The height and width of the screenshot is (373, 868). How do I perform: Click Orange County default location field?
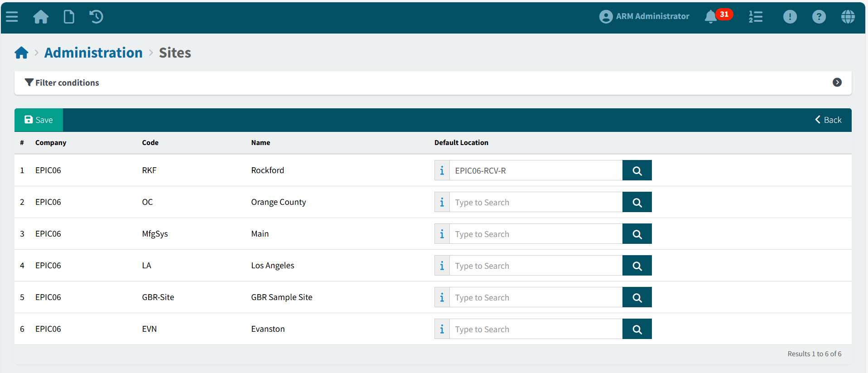[x=535, y=202]
